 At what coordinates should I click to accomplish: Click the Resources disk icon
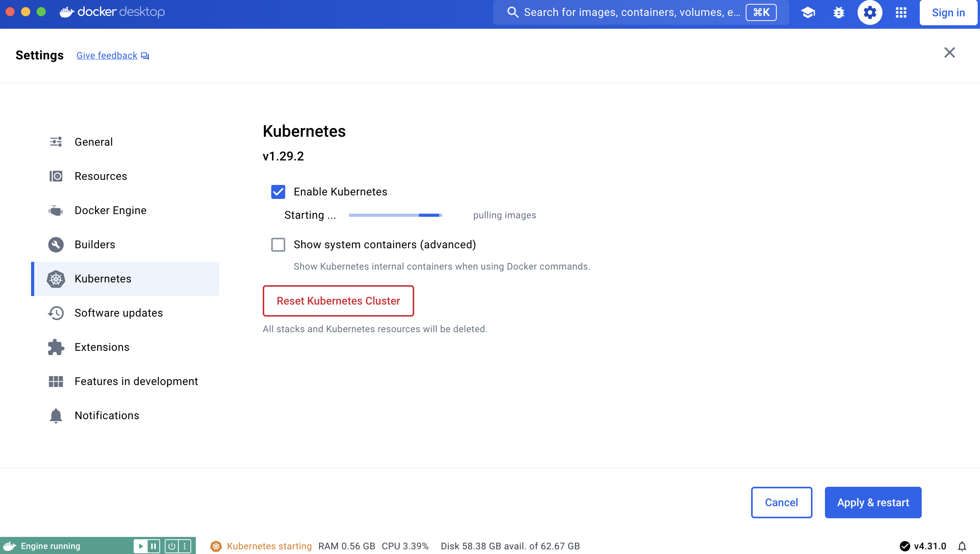(x=56, y=176)
